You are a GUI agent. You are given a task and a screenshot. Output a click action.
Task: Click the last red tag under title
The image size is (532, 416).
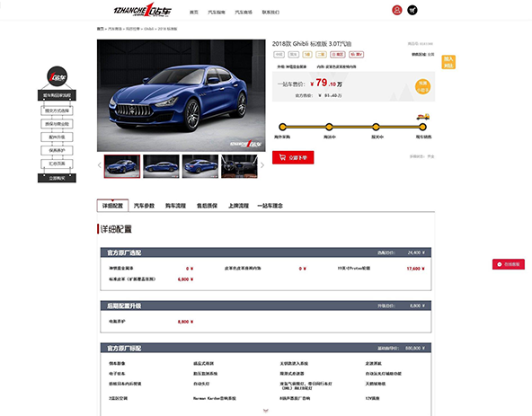click(356, 54)
